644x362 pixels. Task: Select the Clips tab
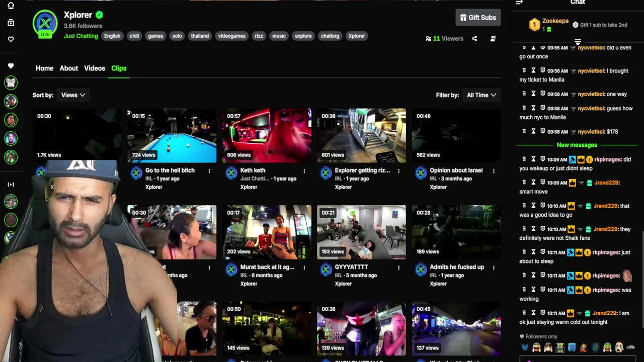119,68
